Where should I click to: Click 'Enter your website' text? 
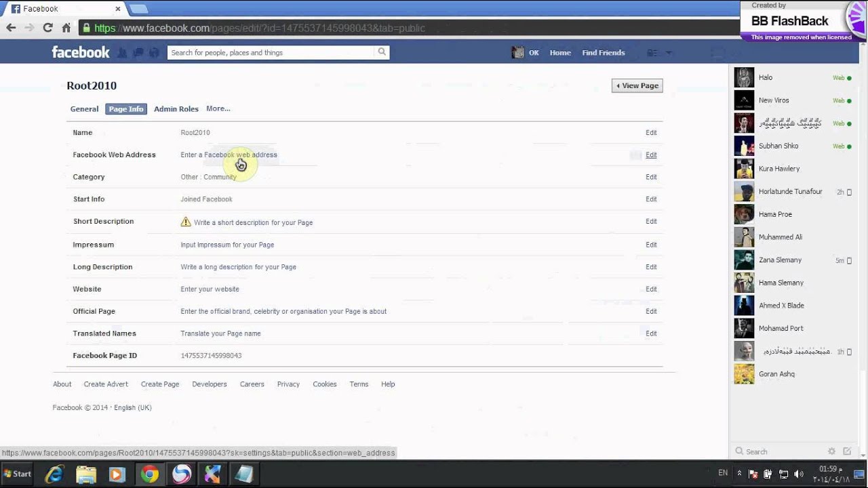point(210,289)
